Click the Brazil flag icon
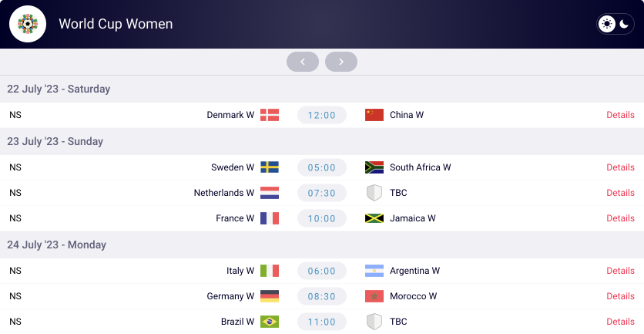This screenshot has height=334, width=644. tap(270, 322)
